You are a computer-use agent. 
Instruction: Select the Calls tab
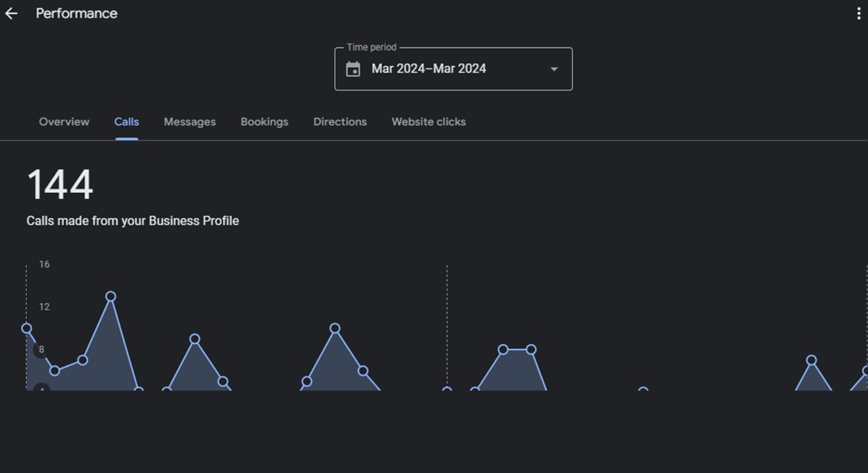(126, 122)
